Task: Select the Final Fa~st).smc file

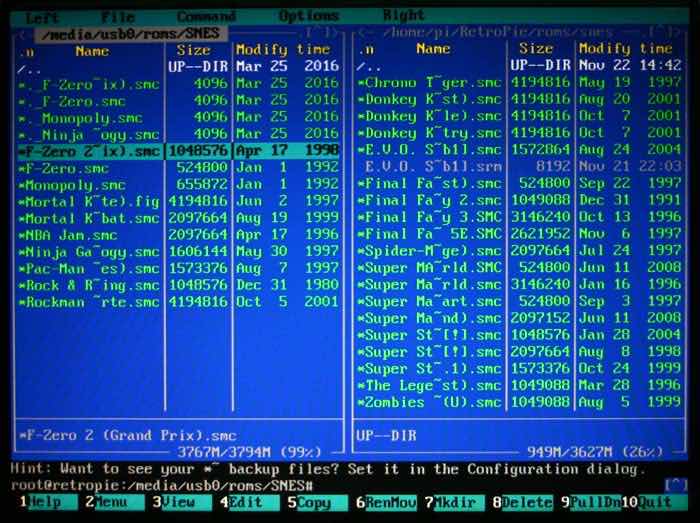Action: pos(519,183)
